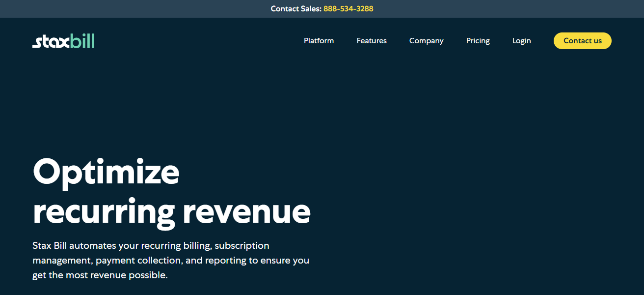Click 'subscription' in the description paragraph
The height and width of the screenshot is (295, 644).
click(242, 245)
